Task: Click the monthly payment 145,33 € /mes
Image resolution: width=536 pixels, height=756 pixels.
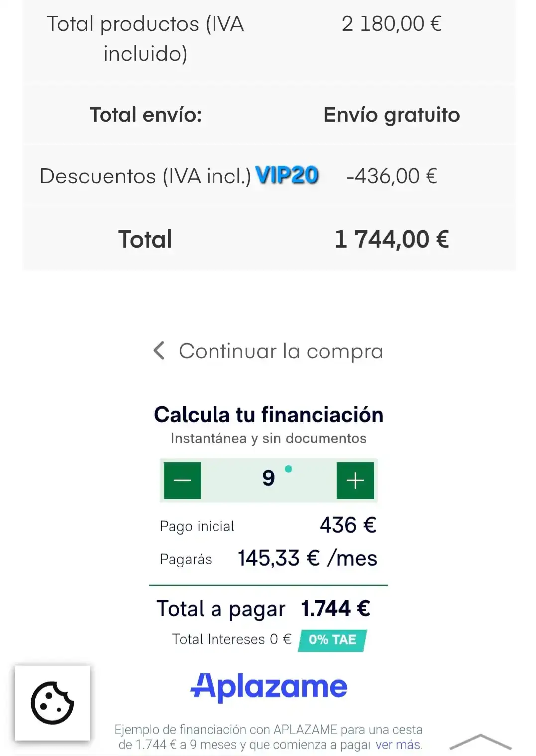Action: coord(307,558)
